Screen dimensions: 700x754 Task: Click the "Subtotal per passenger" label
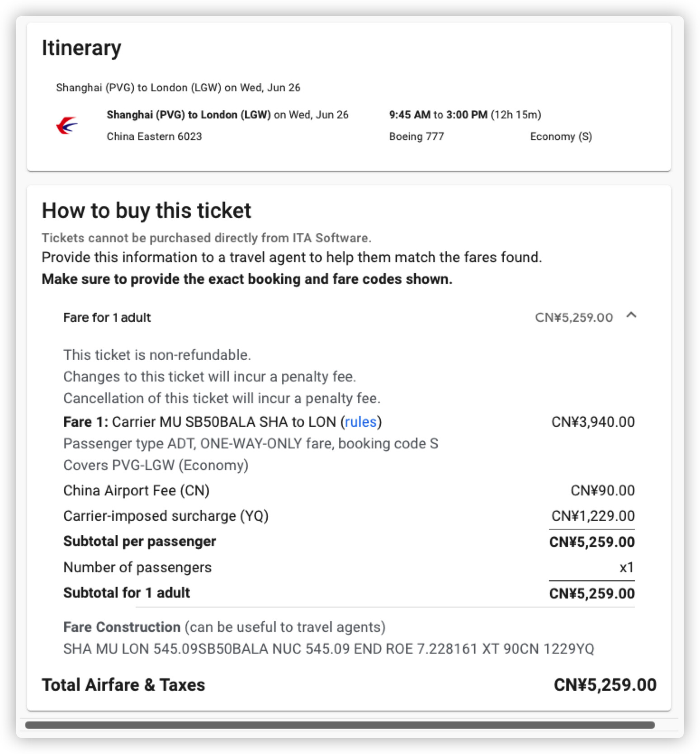click(x=140, y=541)
